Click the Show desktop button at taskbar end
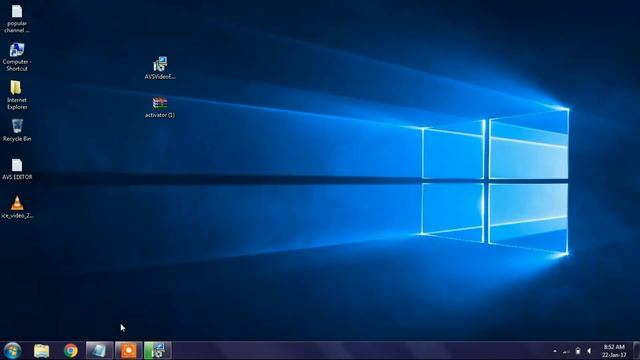 tap(636, 351)
